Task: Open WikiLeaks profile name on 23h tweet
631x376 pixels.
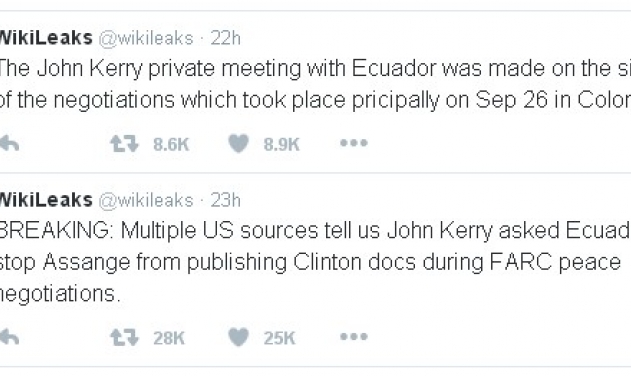Action: (46, 200)
